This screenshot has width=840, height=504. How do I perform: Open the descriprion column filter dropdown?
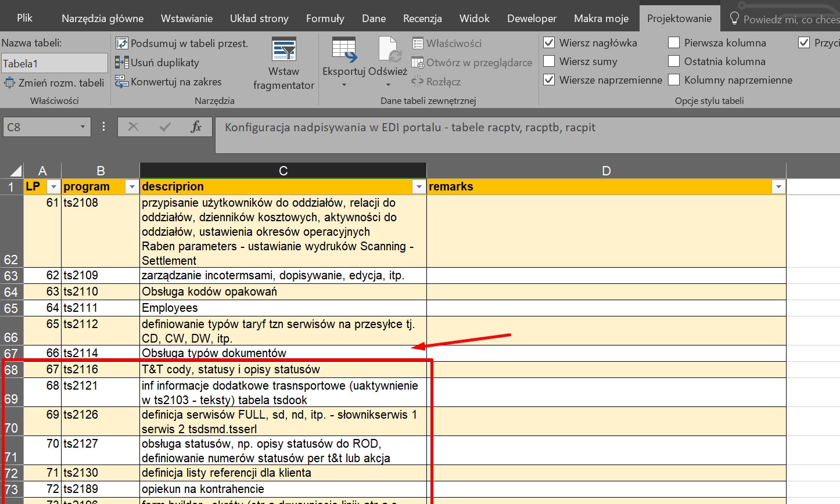click(418, 187)
